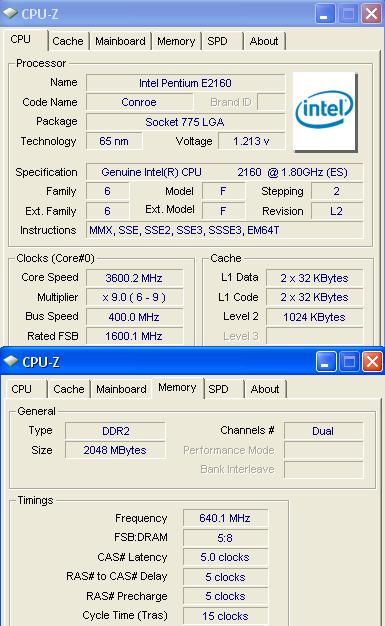Screen dimensions: 385x626
Task: Close the upper CPU-Z window
Action: click(x=371, y=14)
